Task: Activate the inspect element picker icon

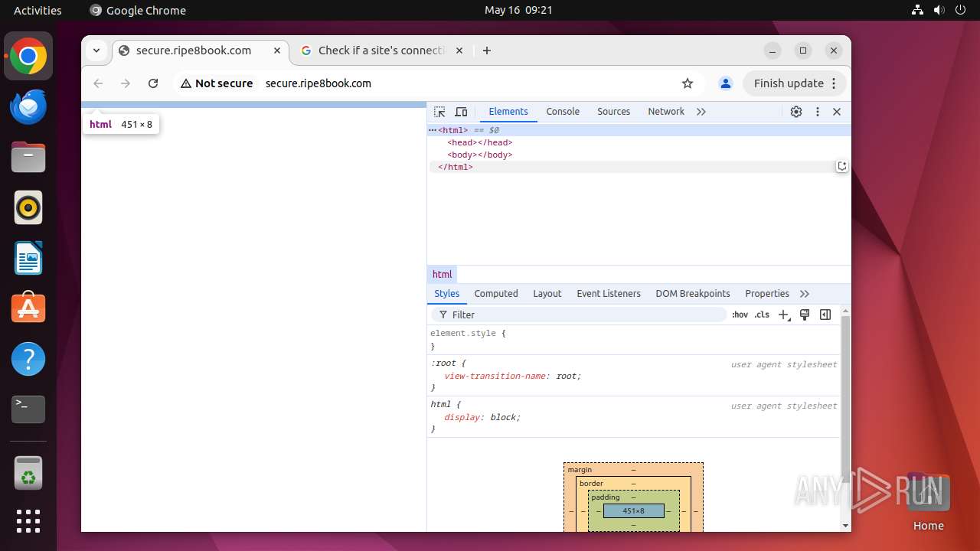Action: point(439,112)
